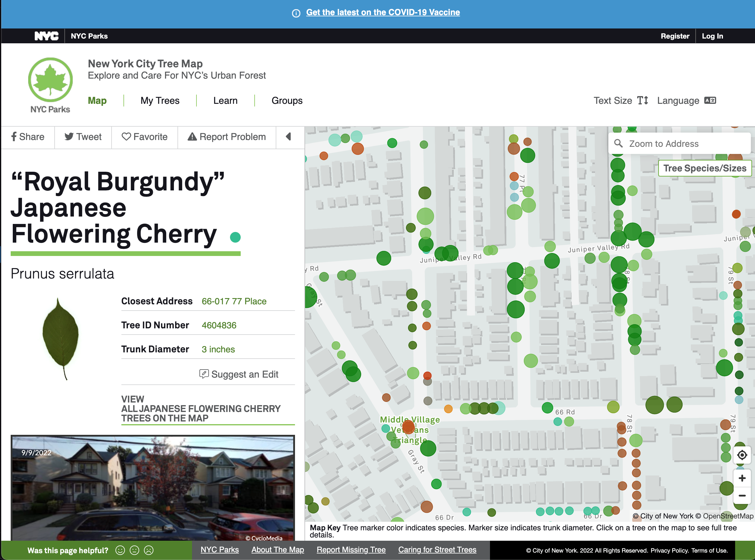
Task: Click the Twitter Tweet bird icon
Action: (x=69, y=137)
